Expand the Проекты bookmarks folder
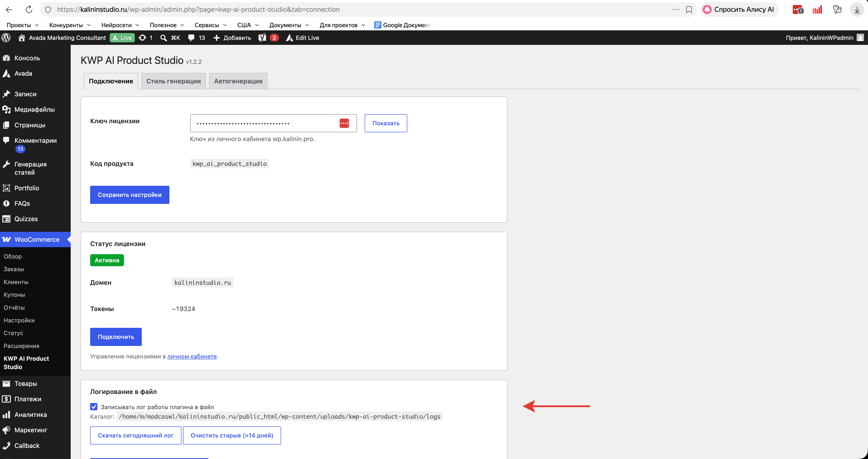This screenshot has width=868, height=459. tap(23, 25)
